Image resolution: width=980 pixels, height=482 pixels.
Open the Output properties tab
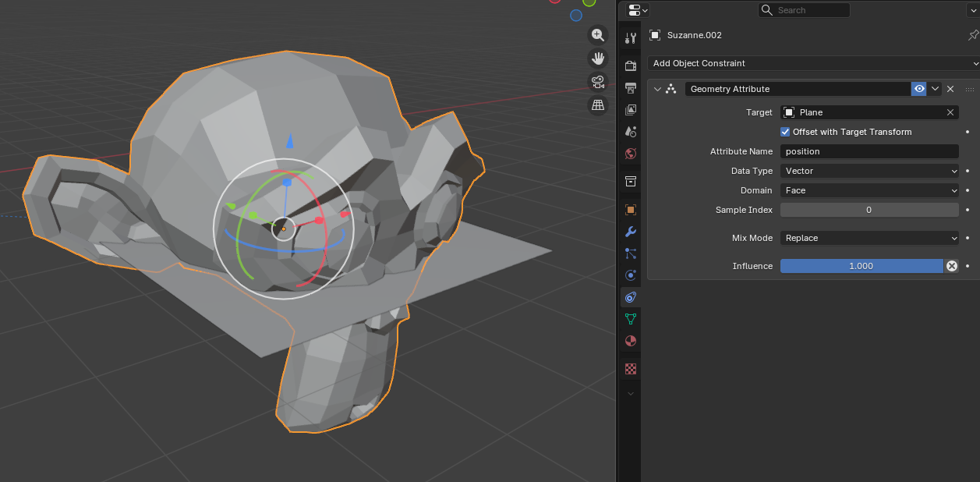(631, 88)
